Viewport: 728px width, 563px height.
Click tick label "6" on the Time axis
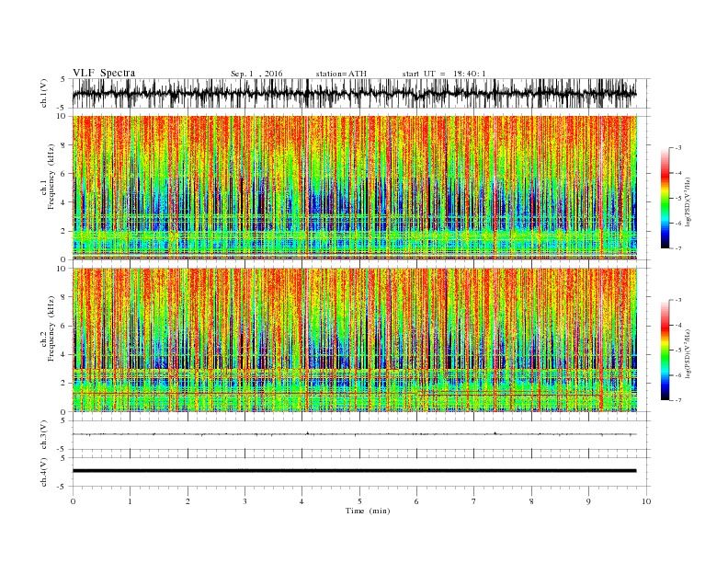416,501
